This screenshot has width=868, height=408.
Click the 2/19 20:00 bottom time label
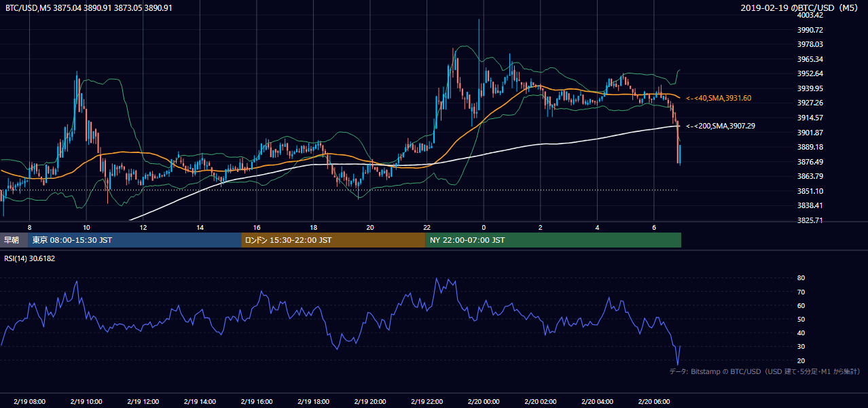(x=370, y=402)
